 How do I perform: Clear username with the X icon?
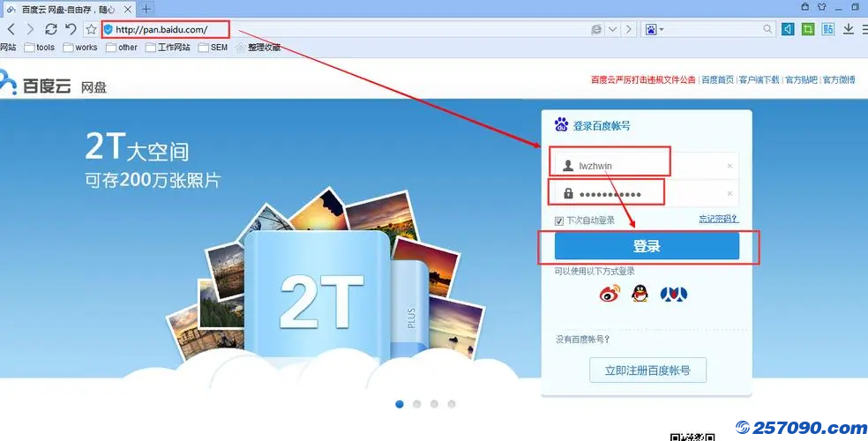(x=730, y=166)
